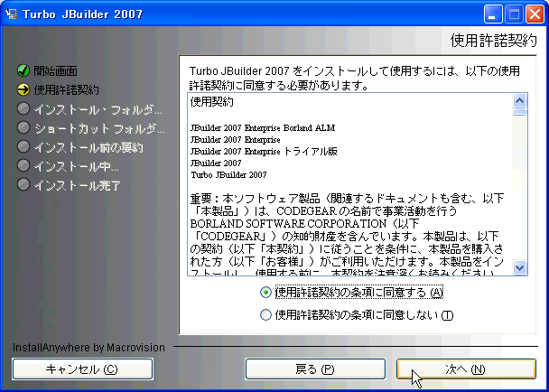The width and height of the screenshot is (549, 392).
Task: Click the gray bullet beside インストール完了
Action: point(23,184)
